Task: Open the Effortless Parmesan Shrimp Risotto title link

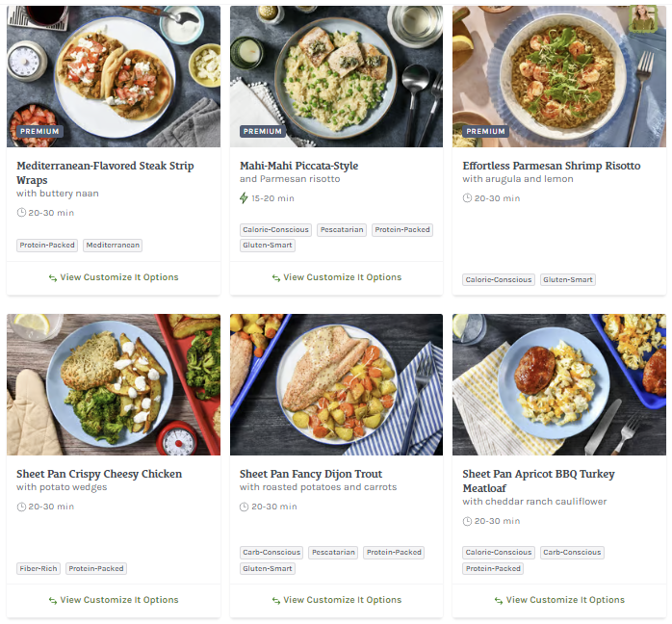Action: (x=551, y=166)
